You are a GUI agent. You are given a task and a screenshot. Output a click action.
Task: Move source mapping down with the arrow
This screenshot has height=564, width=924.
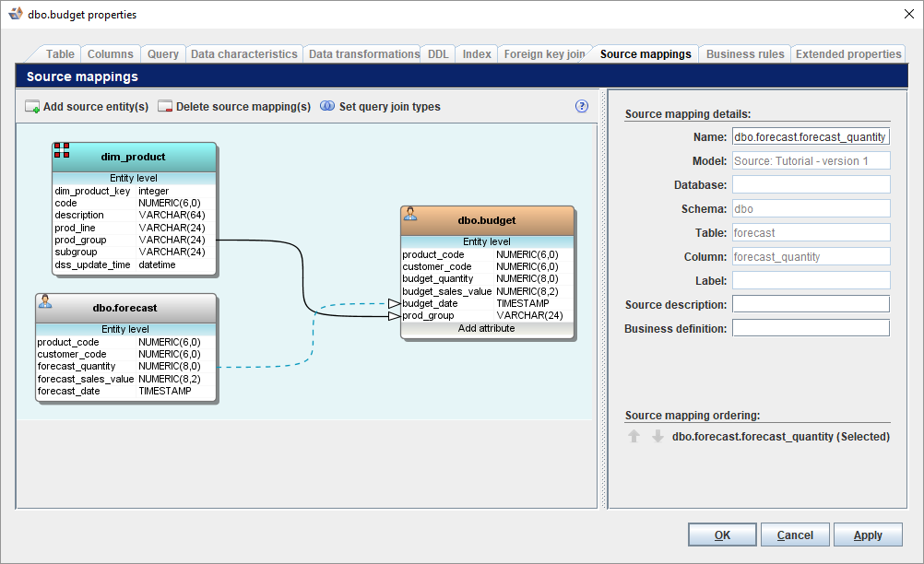click(x=657, y=436)
